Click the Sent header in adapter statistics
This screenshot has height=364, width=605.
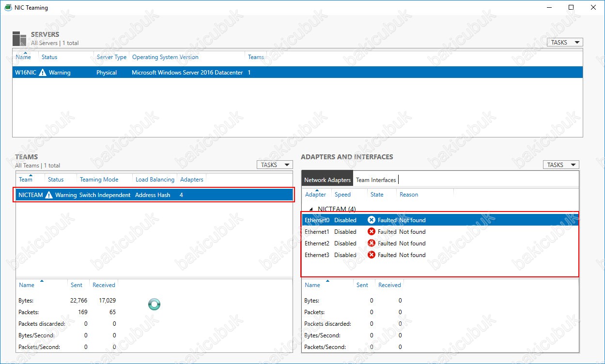click(x=362, y=285)
